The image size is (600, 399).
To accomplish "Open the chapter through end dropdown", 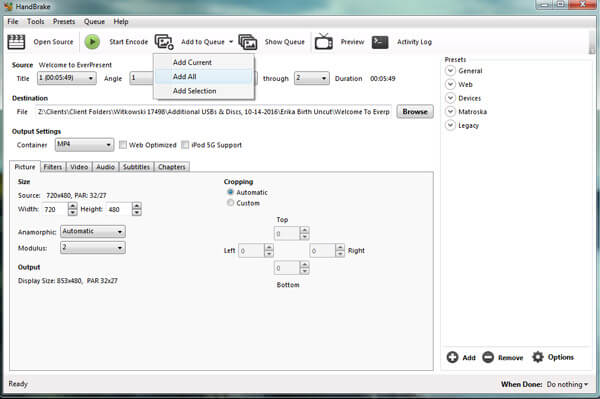I will (x=311, y=78).
